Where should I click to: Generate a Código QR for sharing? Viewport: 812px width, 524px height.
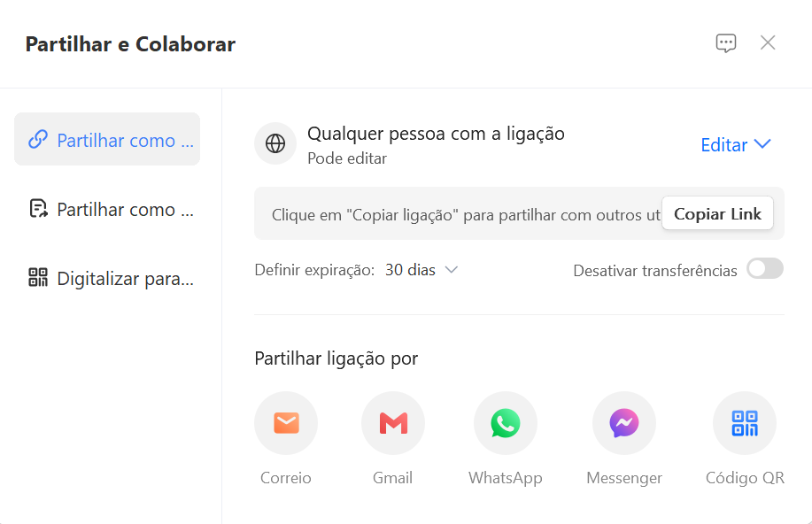point(744,423)
